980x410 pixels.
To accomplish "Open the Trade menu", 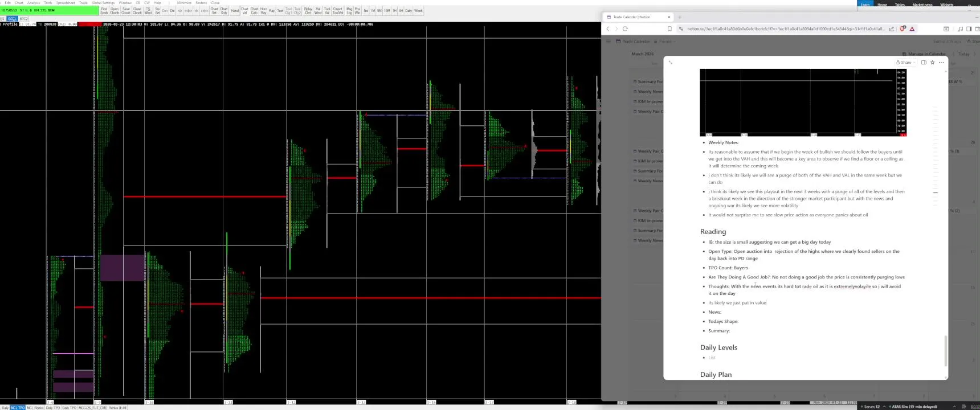I will pyautogui.click(x=83, y=3).
